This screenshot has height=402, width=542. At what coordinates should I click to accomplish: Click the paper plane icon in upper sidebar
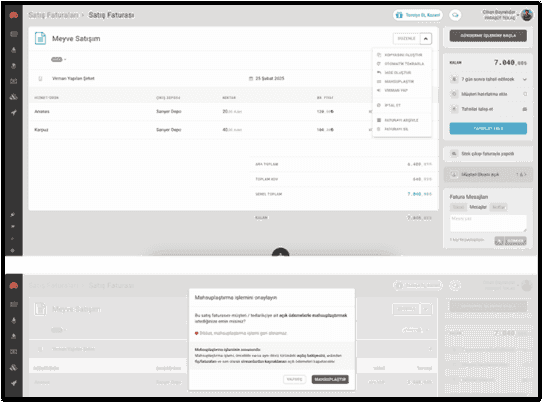coord(13,113)
